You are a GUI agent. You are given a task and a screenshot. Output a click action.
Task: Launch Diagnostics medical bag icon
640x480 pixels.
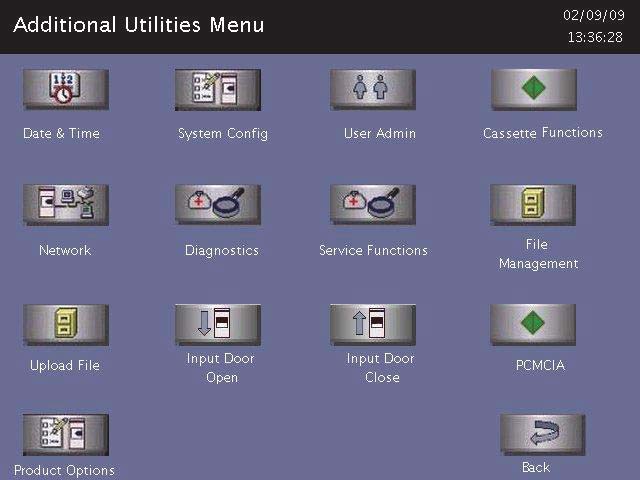[x=218, y=204]
